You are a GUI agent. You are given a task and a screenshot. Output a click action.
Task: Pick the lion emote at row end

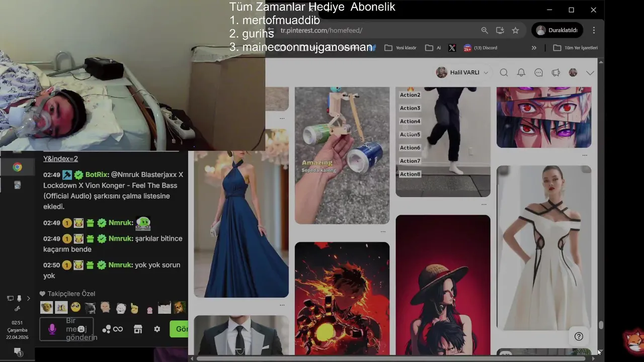pos(180,307)
